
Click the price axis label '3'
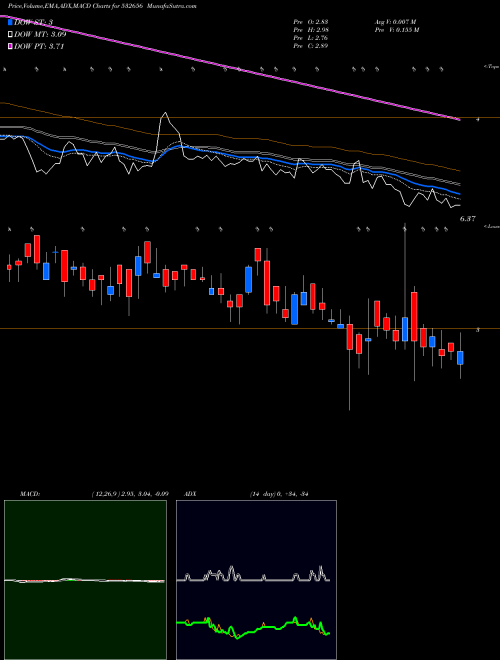pyautogui.click(x=478, y=330)
